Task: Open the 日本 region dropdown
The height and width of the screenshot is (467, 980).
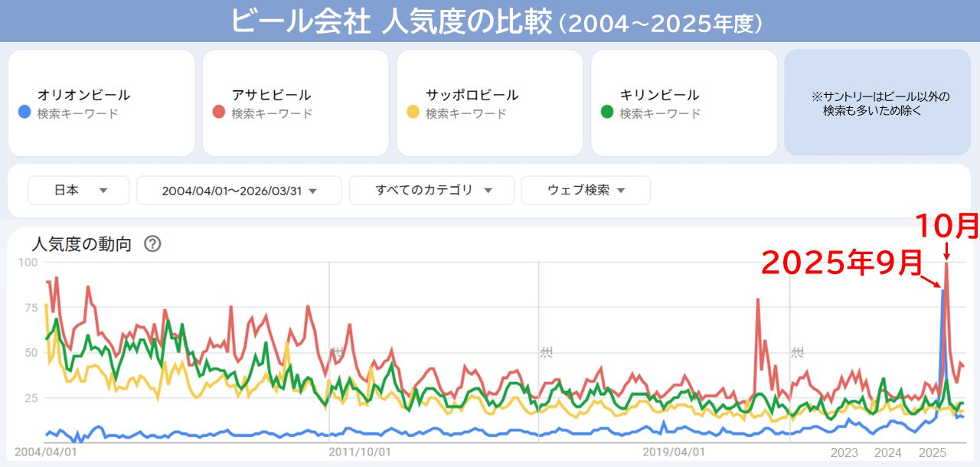Action: (79, 191)
